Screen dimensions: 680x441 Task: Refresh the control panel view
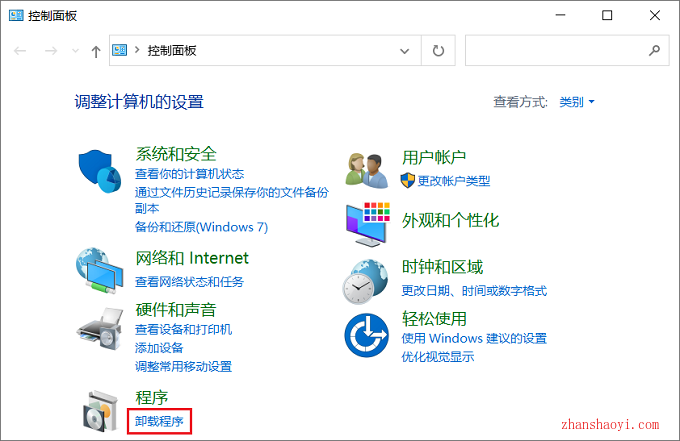click(x=438, y=51)
